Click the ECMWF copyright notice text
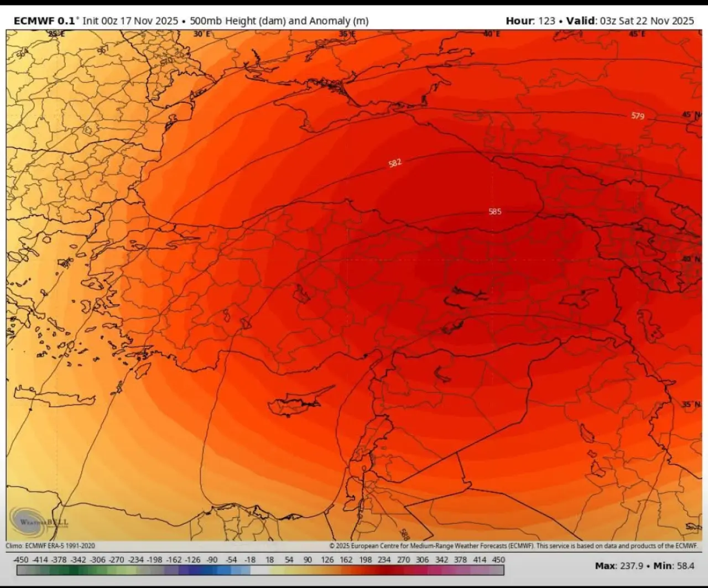Viewport: 708px width, 588px height. point(513,546)
